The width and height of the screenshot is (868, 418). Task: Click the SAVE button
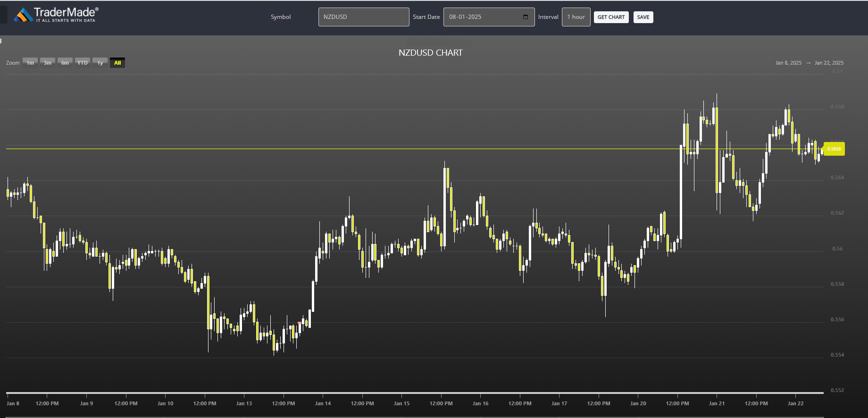(x=643, y=17)
